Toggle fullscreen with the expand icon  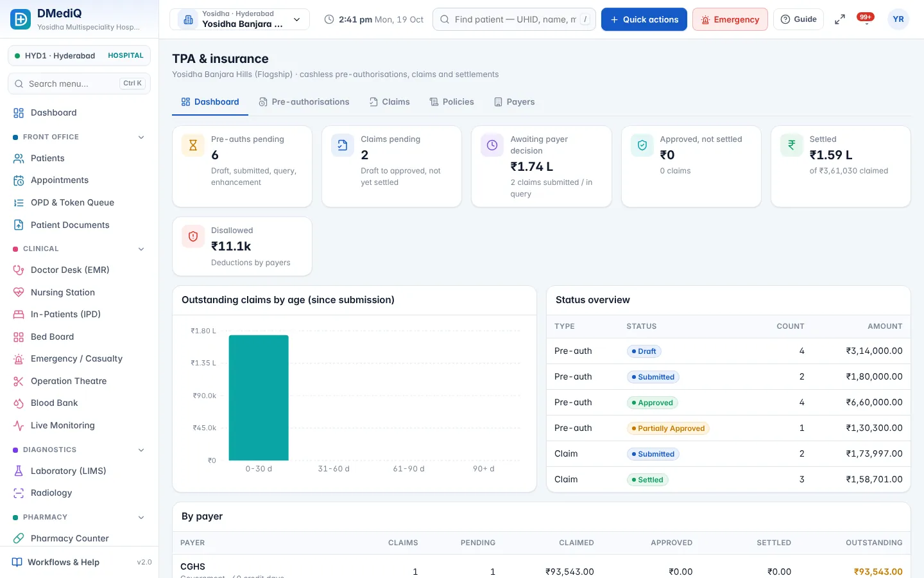click(839, 20)
